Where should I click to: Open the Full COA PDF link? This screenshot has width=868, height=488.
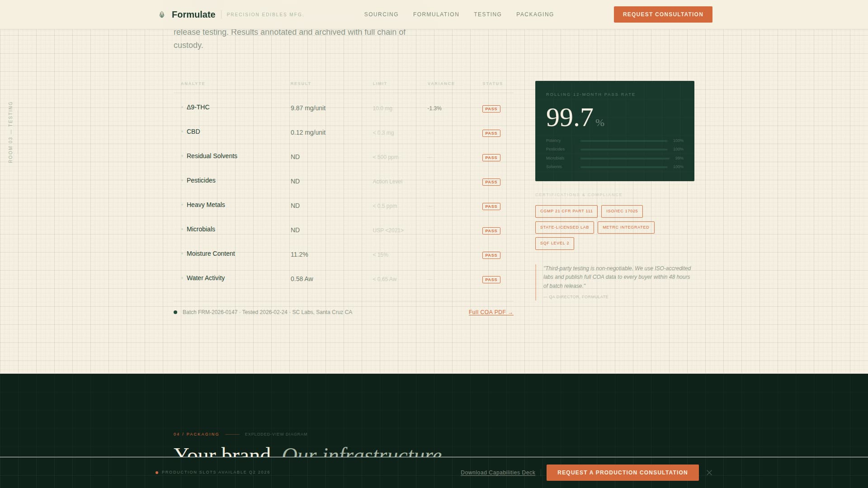click(491, 312)
